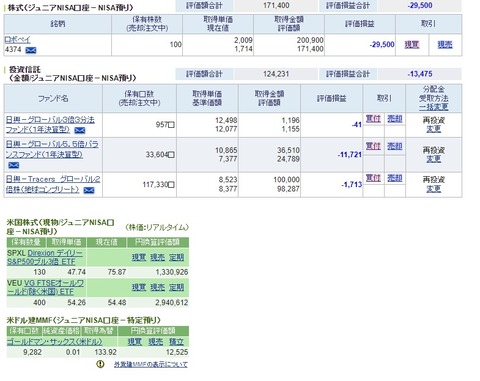Open the VG FTSEオールワールド(除く米国) ETF link
Screen dimensions: 480x381
tap(46, 287)
